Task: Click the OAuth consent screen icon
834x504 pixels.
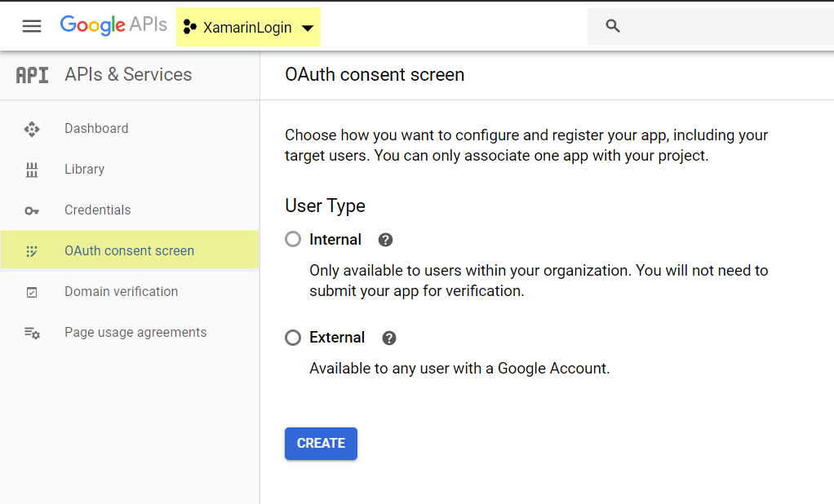Action: (32, 251)
